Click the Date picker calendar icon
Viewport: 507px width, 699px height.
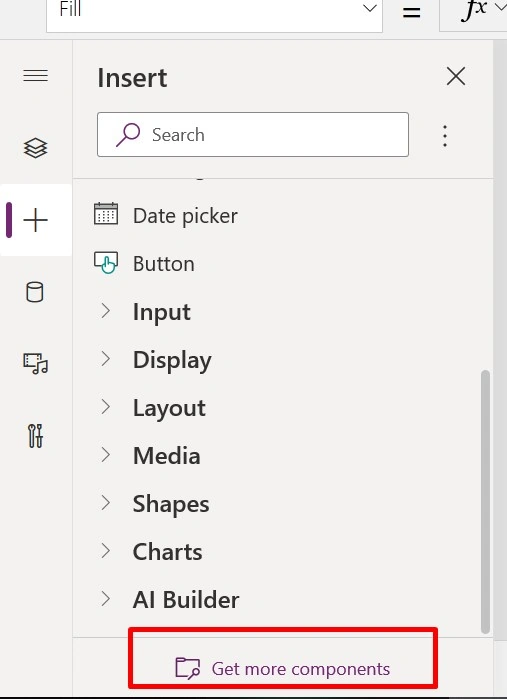pyautogui.click(x=106, y=214)
